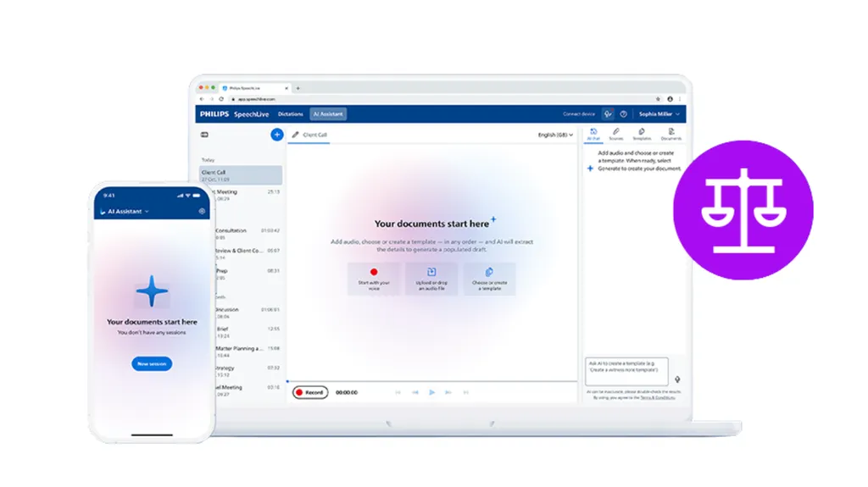Open the Templates panel tab
Screen dimensions: 868x487
point(642,135)
